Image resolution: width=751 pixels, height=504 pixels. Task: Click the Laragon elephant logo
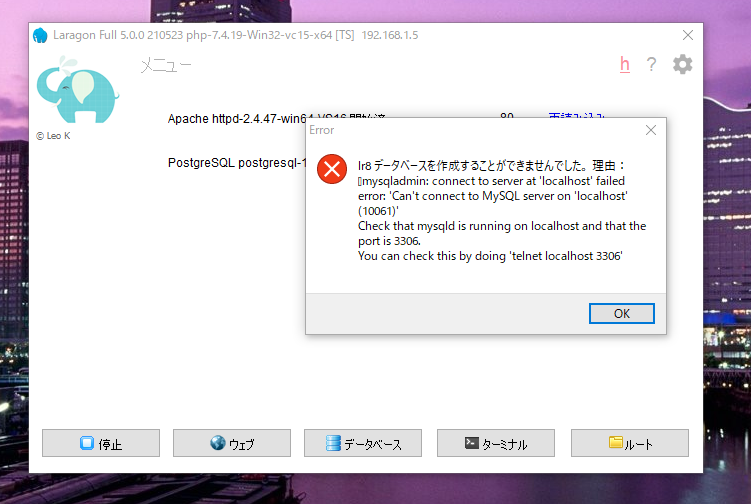click(x=78, y=90)
